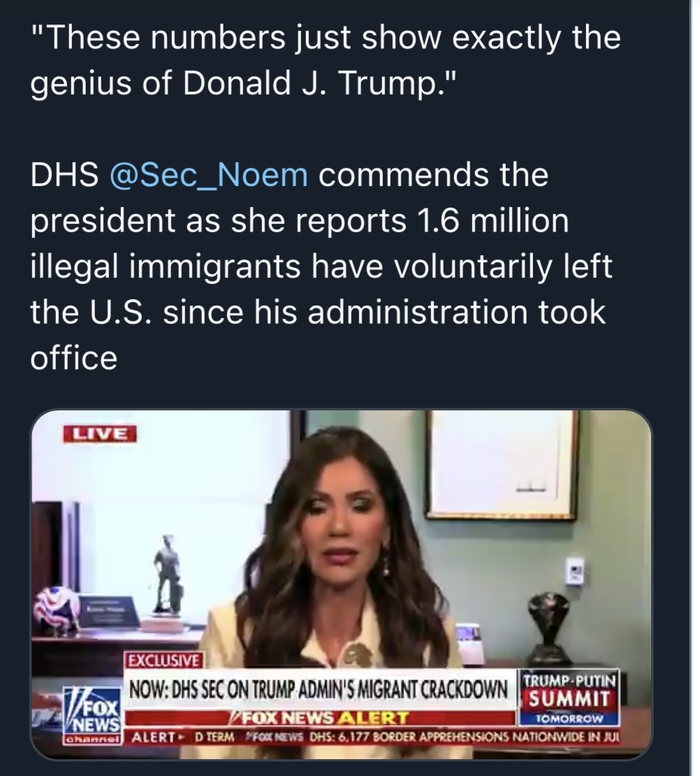Tap the patriotic ball ornament on desk
The height and width of the screenshot is (776, 700).
coord(57,608)
